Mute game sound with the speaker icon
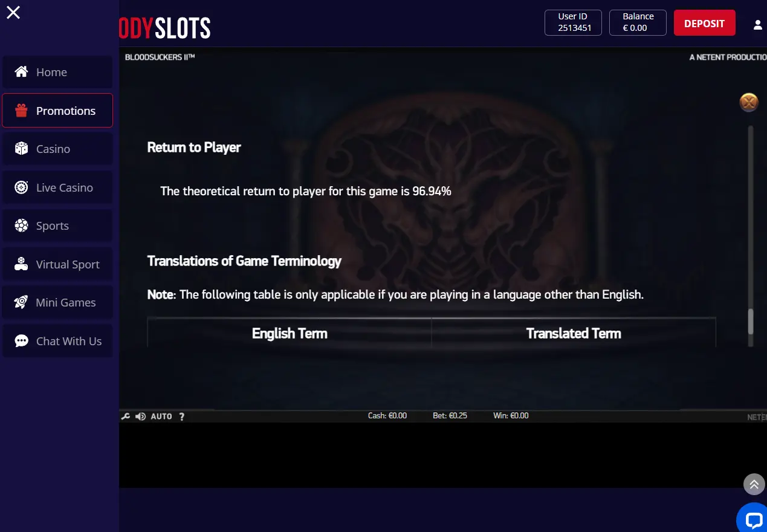The height and width of the screenshot is (532, 767). (x=140, y=417)
